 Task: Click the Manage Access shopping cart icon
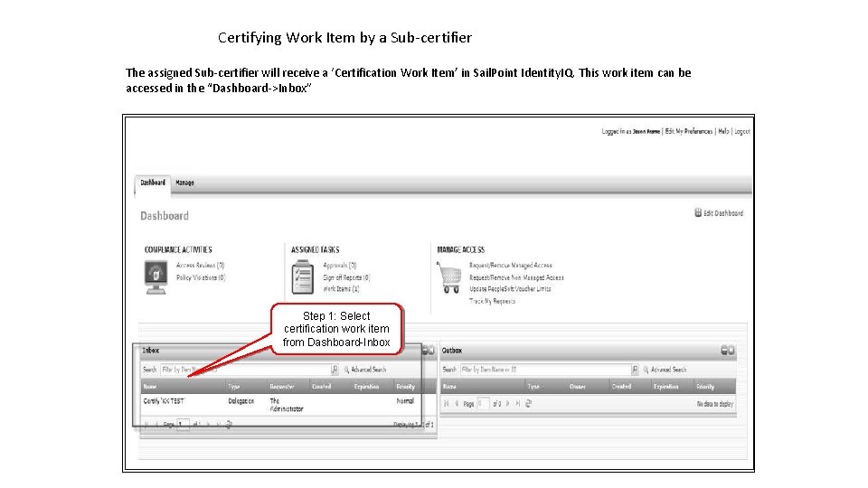(x=449, y=277)
